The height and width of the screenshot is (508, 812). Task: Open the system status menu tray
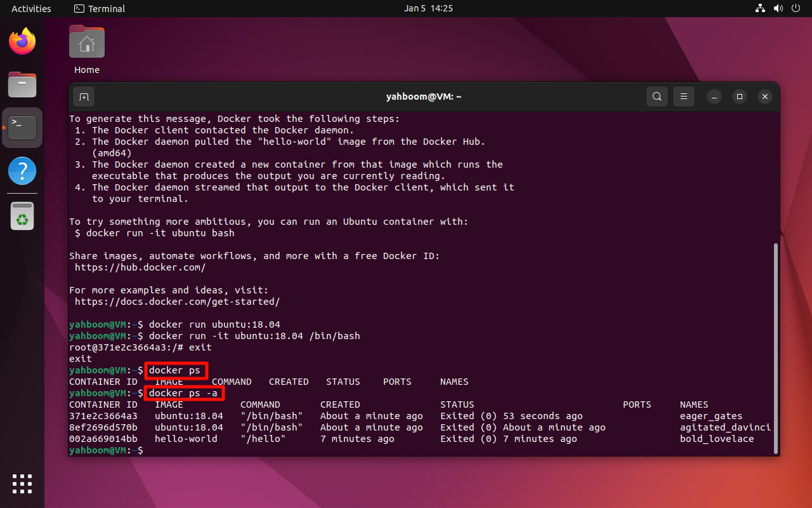[777, 8]
